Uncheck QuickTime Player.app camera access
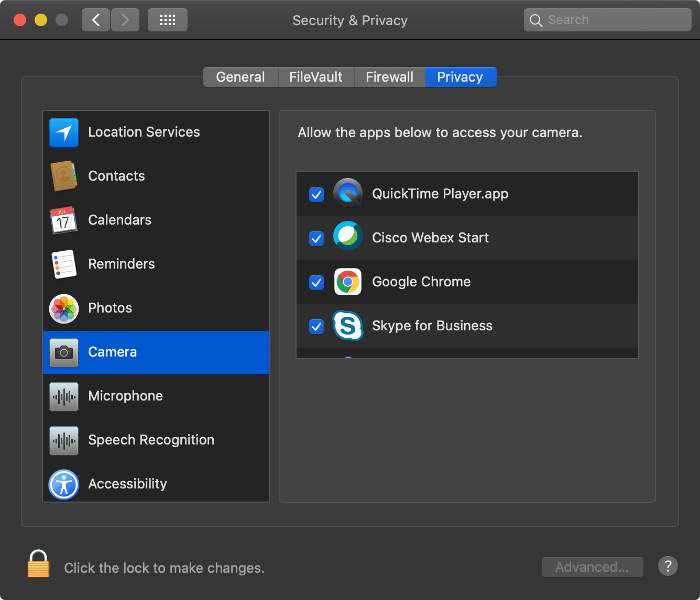This screenshot has width=700, height=600. pos(316,195)
